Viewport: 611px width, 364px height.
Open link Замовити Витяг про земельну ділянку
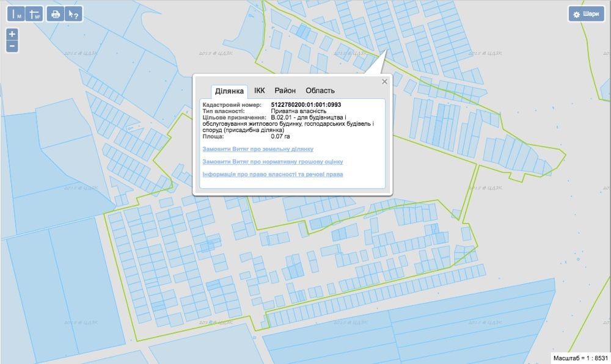pos(258,149)
